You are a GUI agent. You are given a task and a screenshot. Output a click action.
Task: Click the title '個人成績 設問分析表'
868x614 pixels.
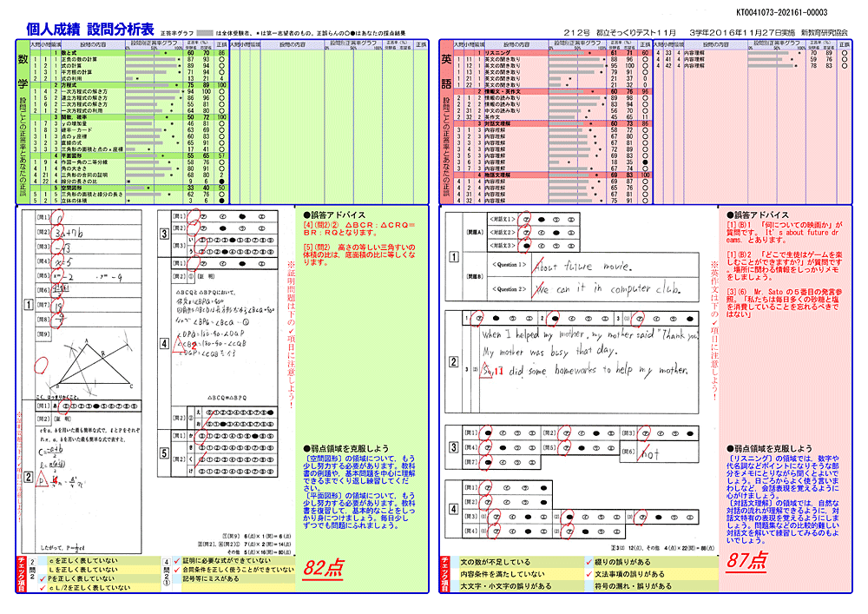click(89, 30)
